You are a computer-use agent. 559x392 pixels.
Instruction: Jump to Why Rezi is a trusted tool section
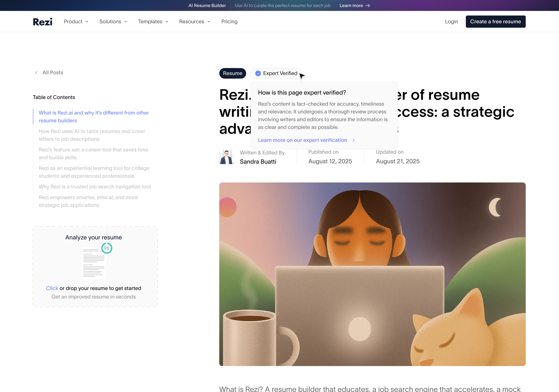tap(95, 187)
